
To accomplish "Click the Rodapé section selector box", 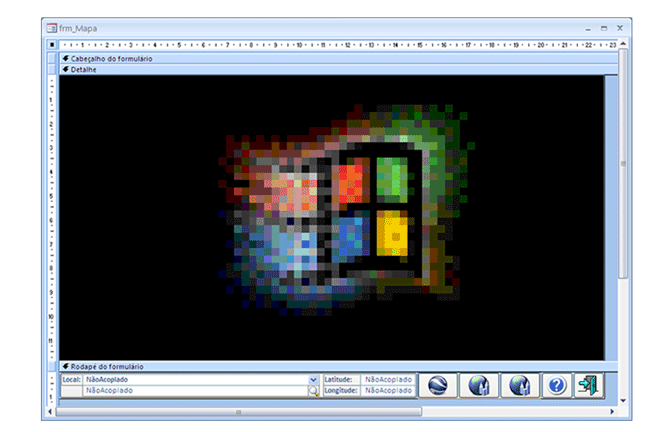I will click(x=52, y=366).
